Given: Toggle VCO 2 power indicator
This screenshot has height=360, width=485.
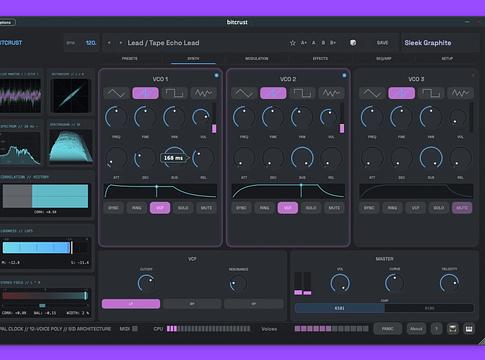Looking at the screenshot, I should point(344,76).
